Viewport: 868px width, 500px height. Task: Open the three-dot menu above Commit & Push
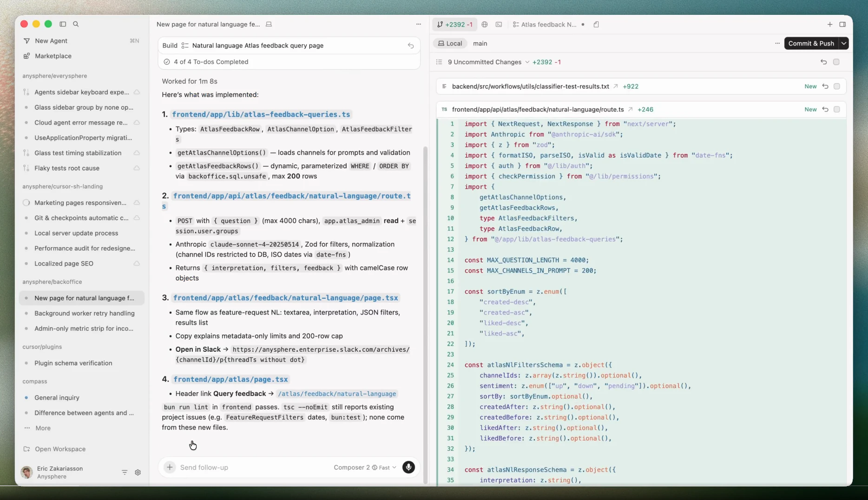point(777,43)
